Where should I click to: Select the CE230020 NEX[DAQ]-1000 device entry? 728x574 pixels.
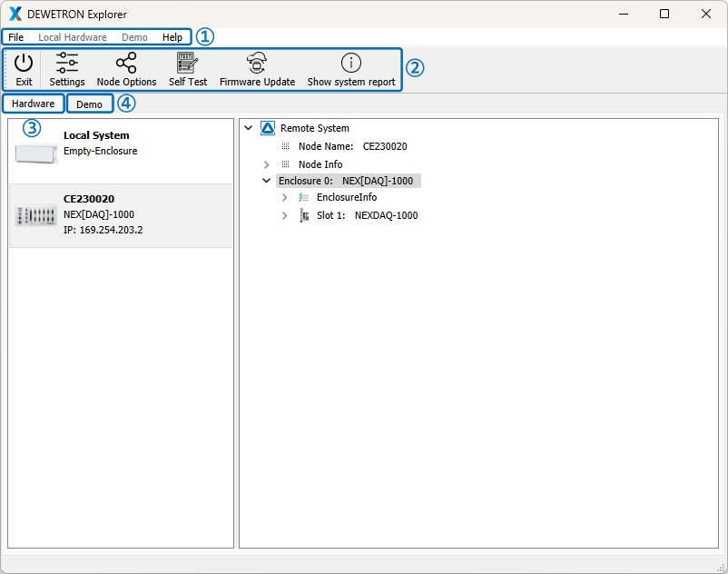(121, 215)
